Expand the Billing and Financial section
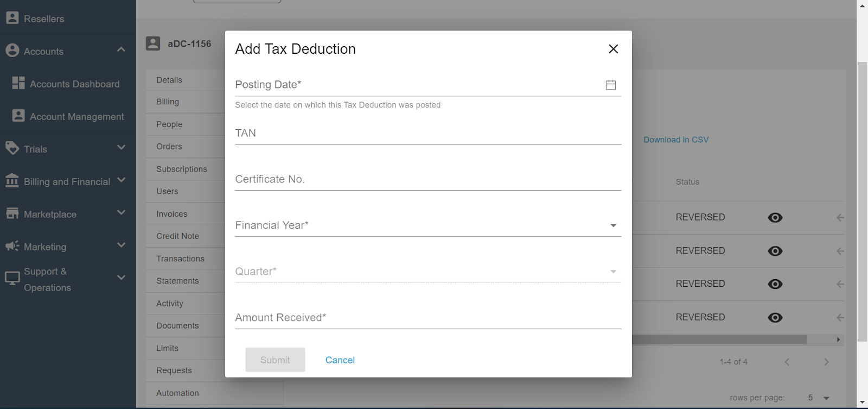The height and width of the screenshot is (409, 868). point(121,180)
